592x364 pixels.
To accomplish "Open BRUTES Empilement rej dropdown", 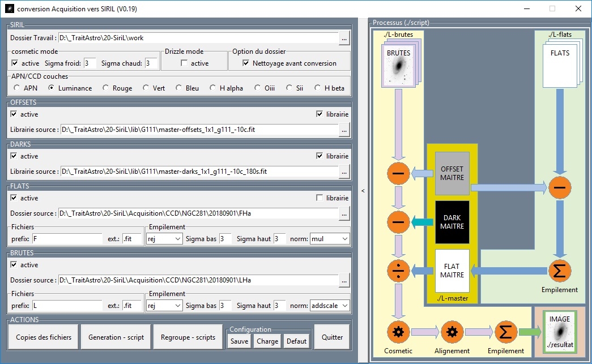I will pyautogui.click(x=165, y=306).
